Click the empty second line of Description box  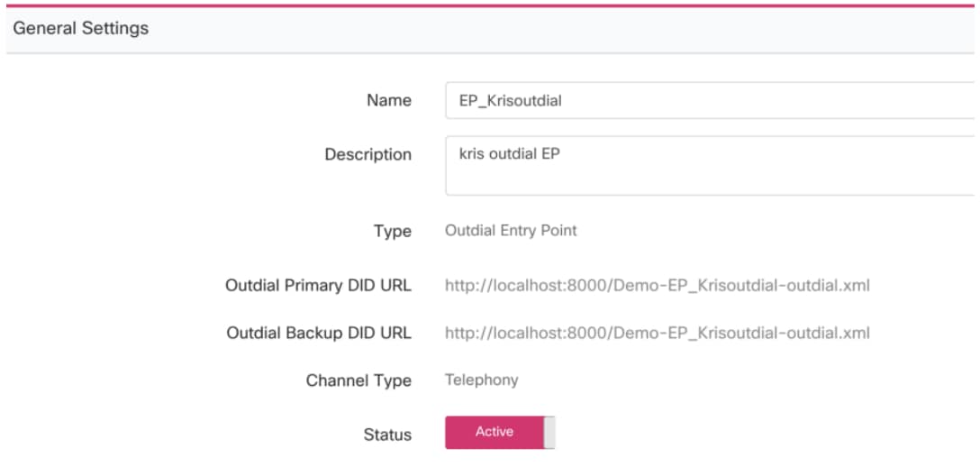pyautogui.click(x=710, y=178)
